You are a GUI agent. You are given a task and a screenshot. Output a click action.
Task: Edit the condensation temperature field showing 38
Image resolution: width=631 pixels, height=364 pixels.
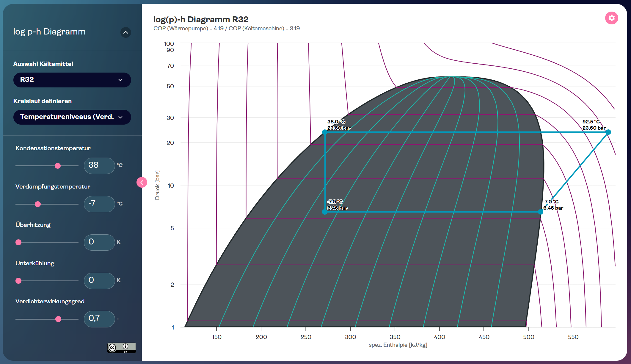tap(99, 165)
